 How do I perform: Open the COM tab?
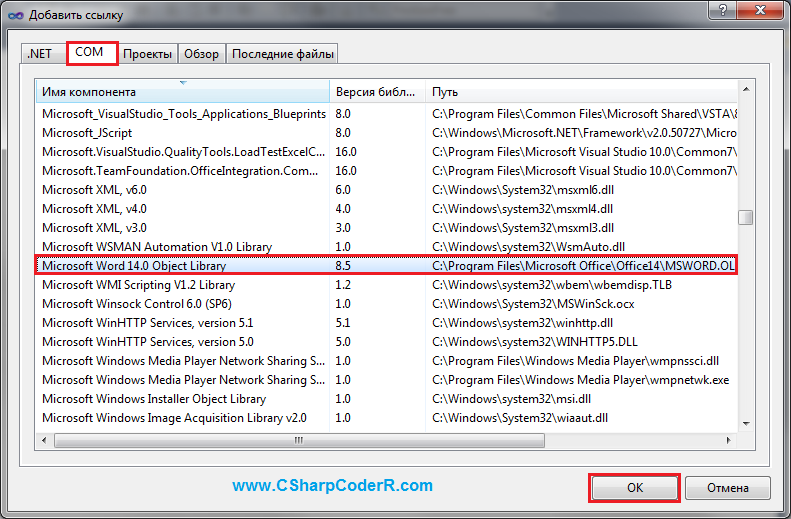91,52
